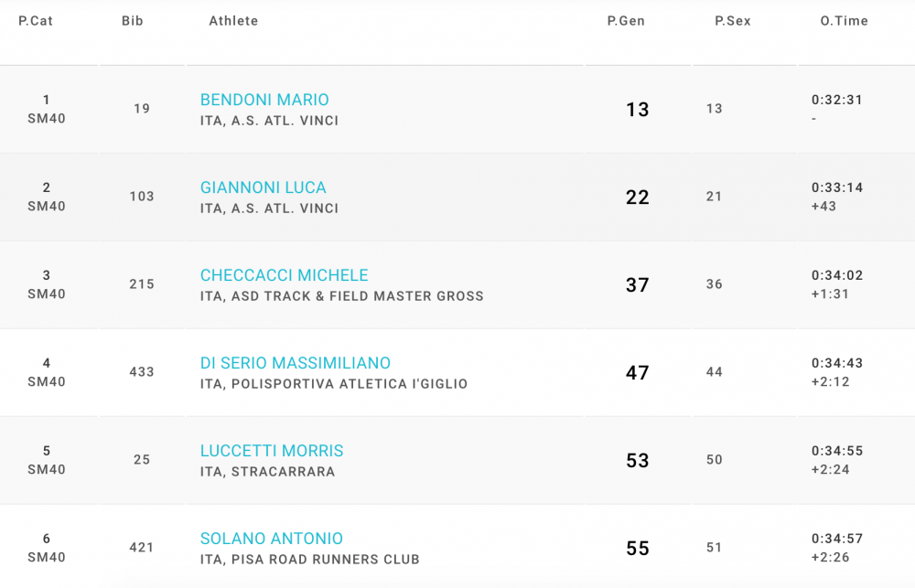Select general position 13 cell

point(637,110)
